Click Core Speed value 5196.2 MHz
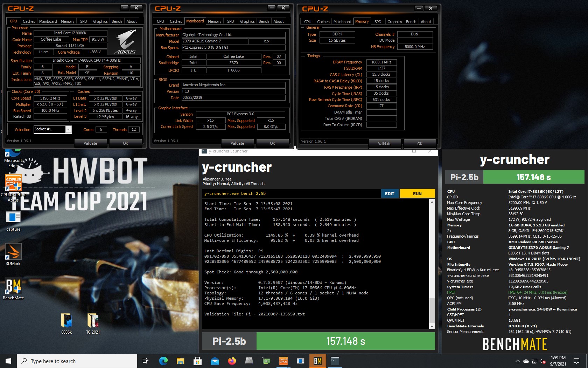 click(x=50, y=98)
